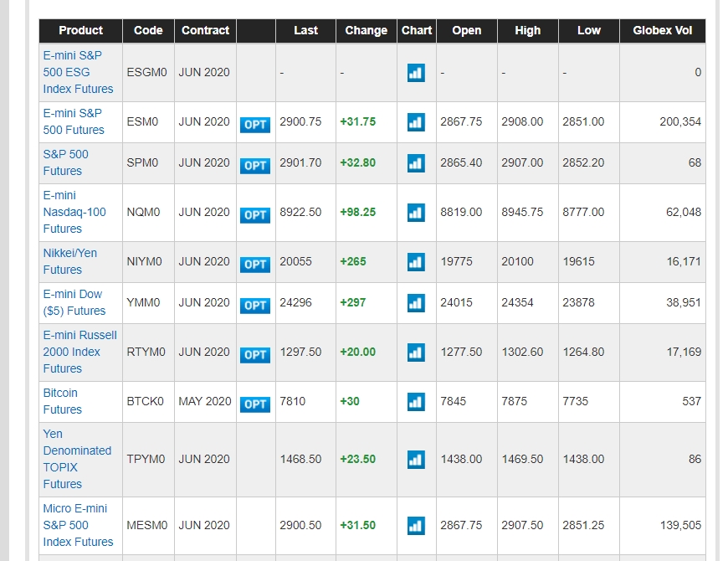Open Nikkei/Yen Futures chart icon
Viewport: 728px width, 561px height.
(416, 262)
